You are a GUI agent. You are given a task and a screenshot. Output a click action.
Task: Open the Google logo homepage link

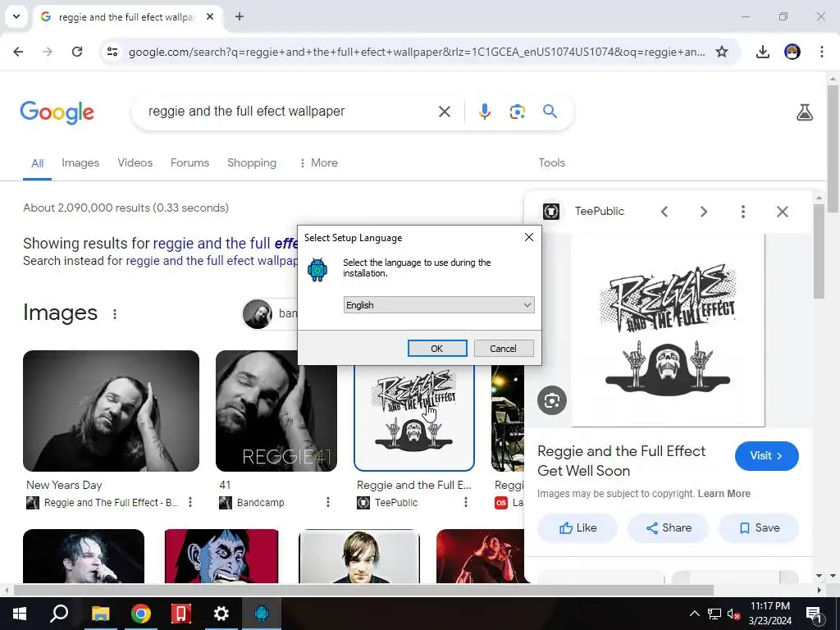[57, 112]
